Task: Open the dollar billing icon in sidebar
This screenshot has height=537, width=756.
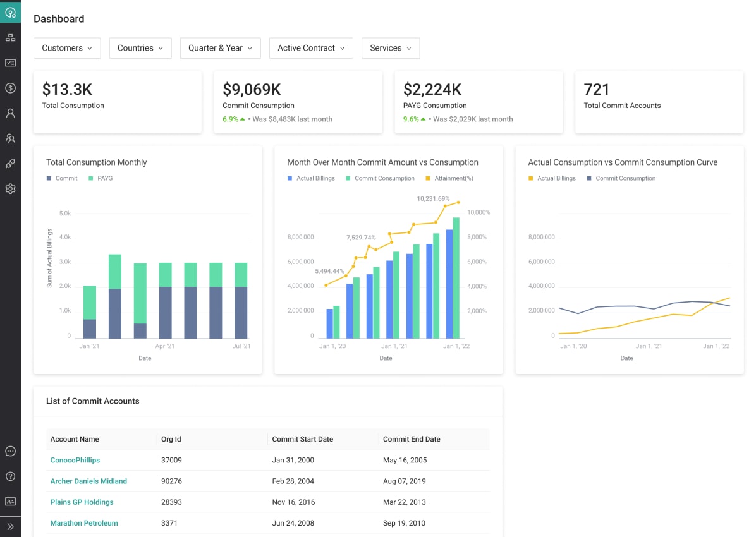Action: pos(10,88)
